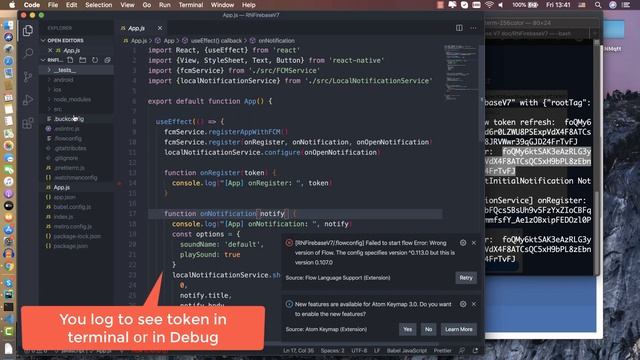Expand the android folder
Viewport: 640px width, 360px height.
pos(76,80)
